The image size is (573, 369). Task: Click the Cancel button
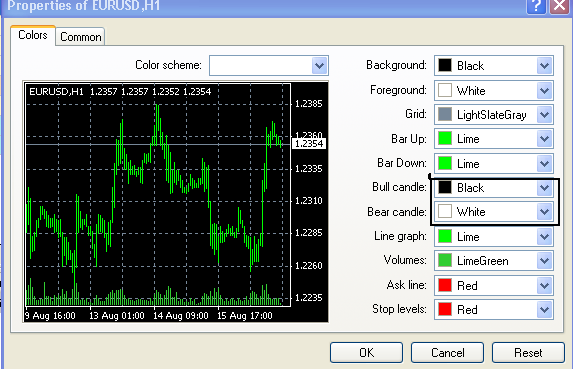tap(448, 353)
